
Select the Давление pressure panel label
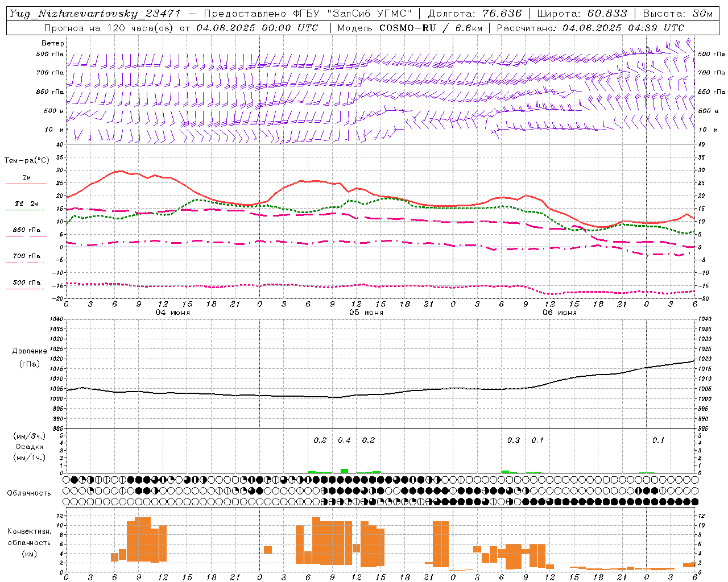click(30, 351)
